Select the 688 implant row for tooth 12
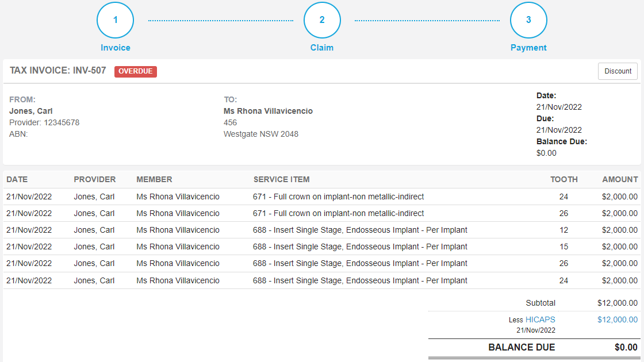Screen dimensions: 644x362 [x=322, y=230]
